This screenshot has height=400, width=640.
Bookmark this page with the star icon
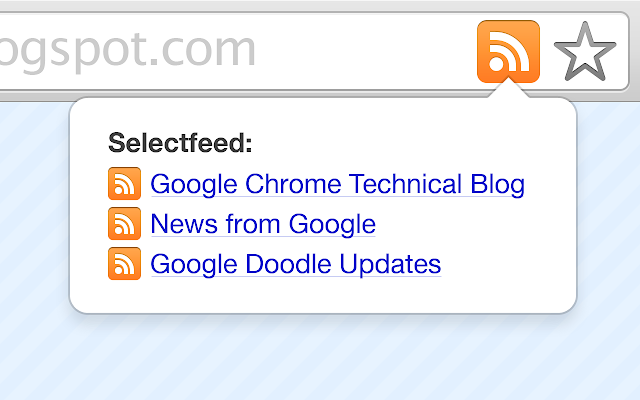pos(584,52)
